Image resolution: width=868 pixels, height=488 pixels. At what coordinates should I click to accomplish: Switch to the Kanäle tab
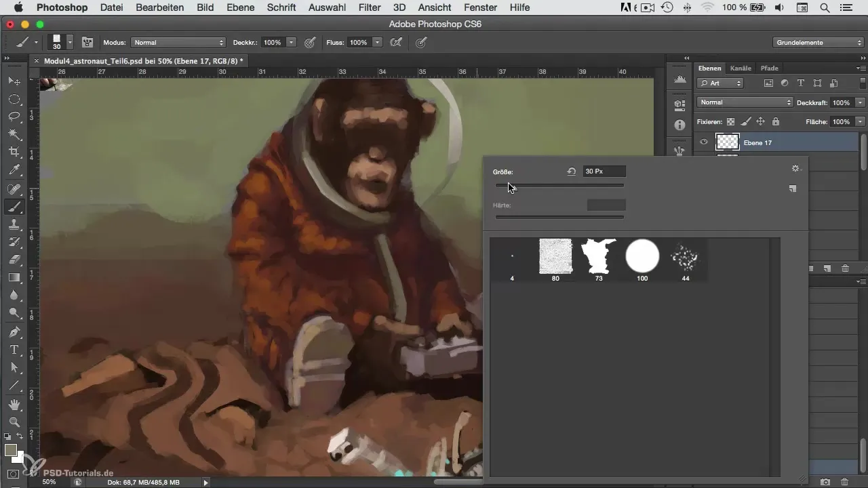tap(741, 68)
